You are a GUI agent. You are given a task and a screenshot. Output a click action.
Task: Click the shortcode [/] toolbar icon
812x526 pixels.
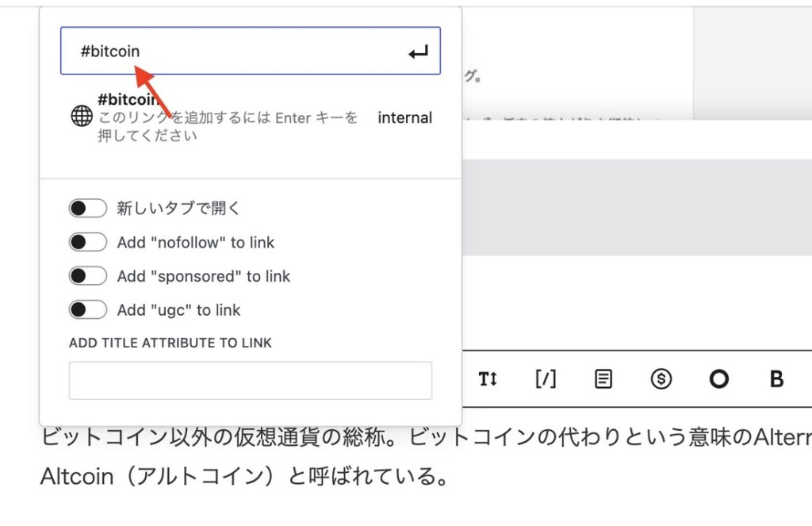pos(546,379)
